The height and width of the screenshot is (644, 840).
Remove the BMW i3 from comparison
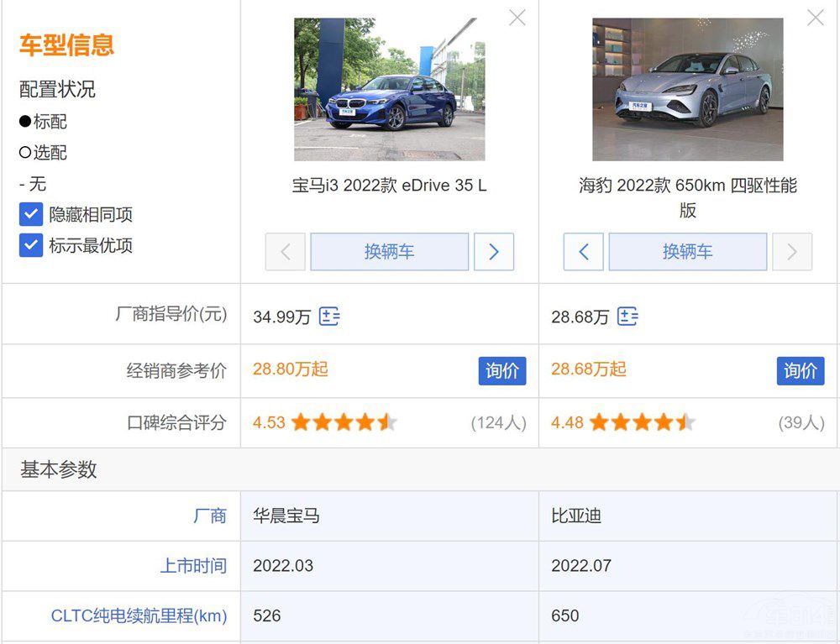[x=517, y=18]
